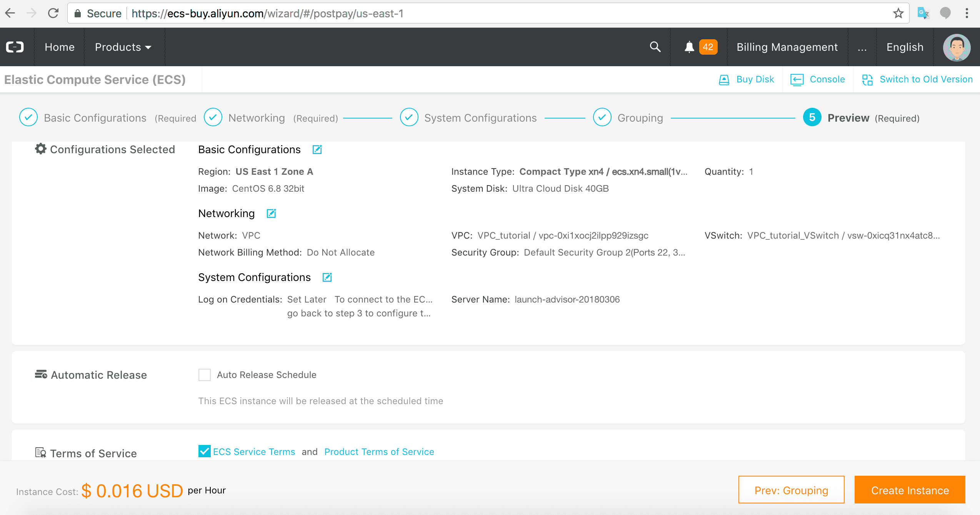The width and height of the screenshot is (980, 515).
Task: Open notifications bell icon
Action: click(689, 47)
